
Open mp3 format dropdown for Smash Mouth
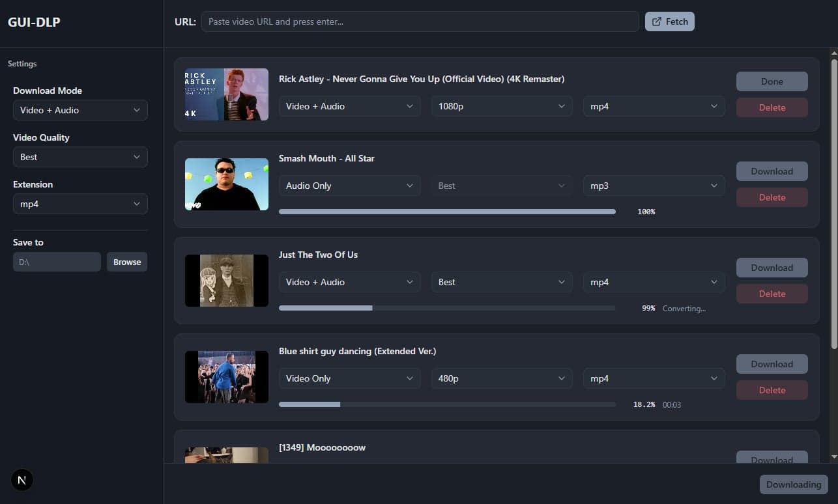coord(654,186)
